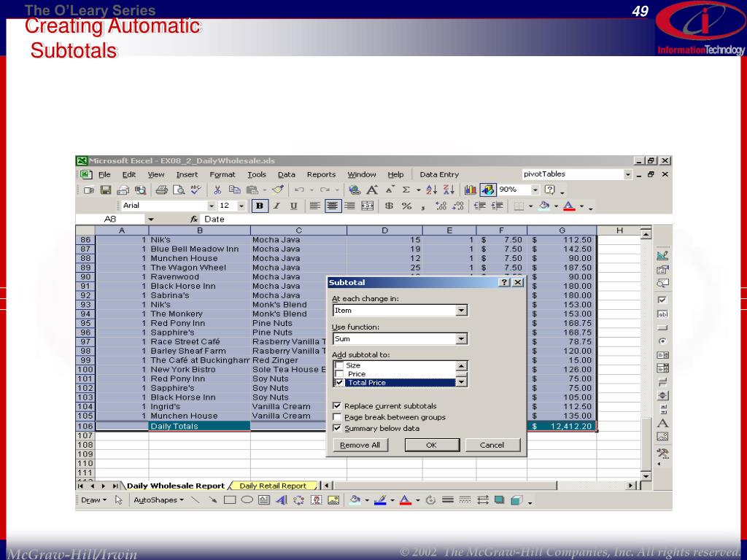This screenshot has width=747, height=560.
Task: Click the Design Mode icon in Control Toolbox
Action: [662, 255]
